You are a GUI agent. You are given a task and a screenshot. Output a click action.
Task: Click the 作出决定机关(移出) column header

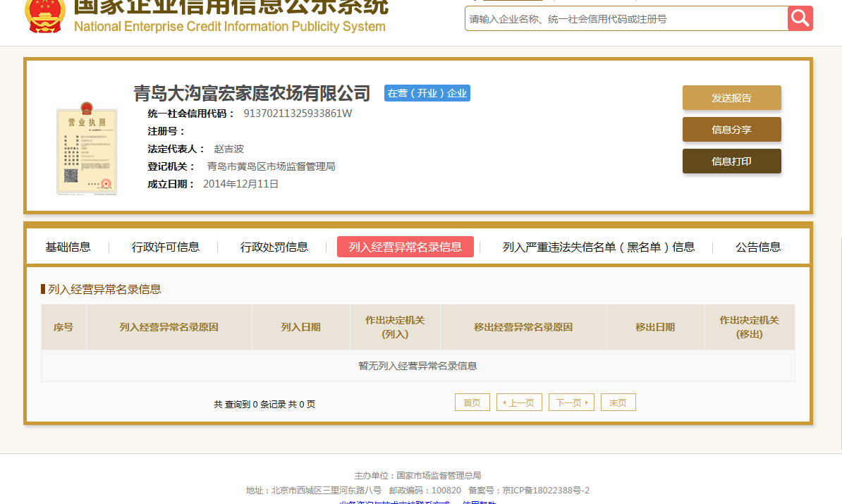point(749,327)
